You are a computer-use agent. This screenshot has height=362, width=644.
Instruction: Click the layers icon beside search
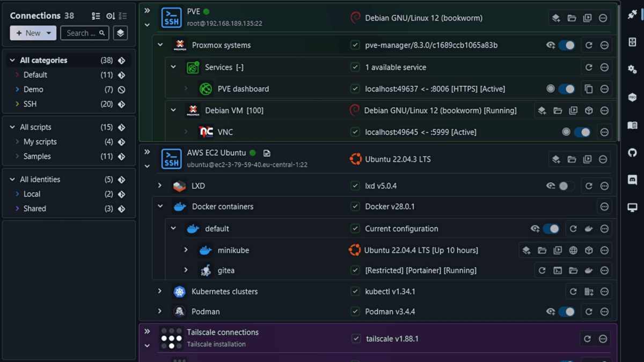point(120,33)
